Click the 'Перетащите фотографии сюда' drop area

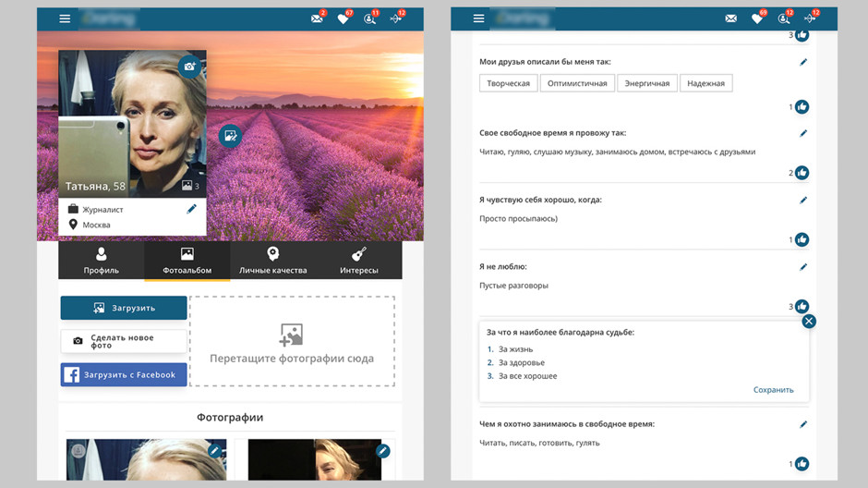[292, 341]
